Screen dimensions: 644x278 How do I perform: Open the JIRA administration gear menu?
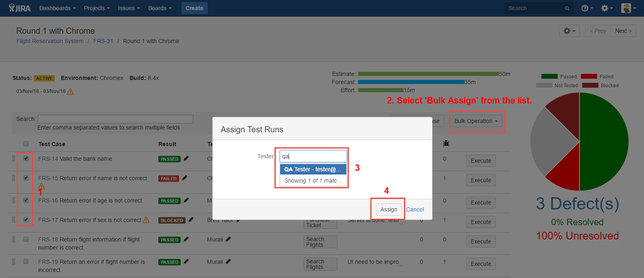(607, 8)
